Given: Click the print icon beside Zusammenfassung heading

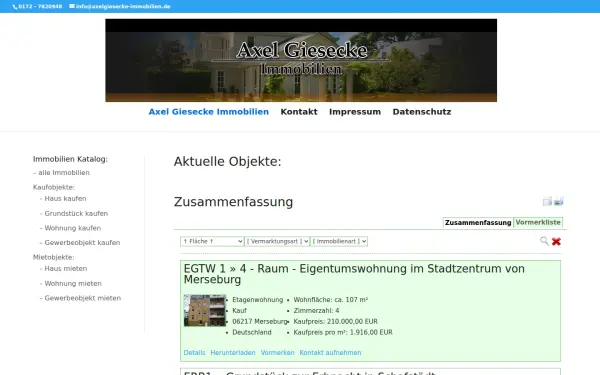Looking at the screenshot, I should [559, 201].
